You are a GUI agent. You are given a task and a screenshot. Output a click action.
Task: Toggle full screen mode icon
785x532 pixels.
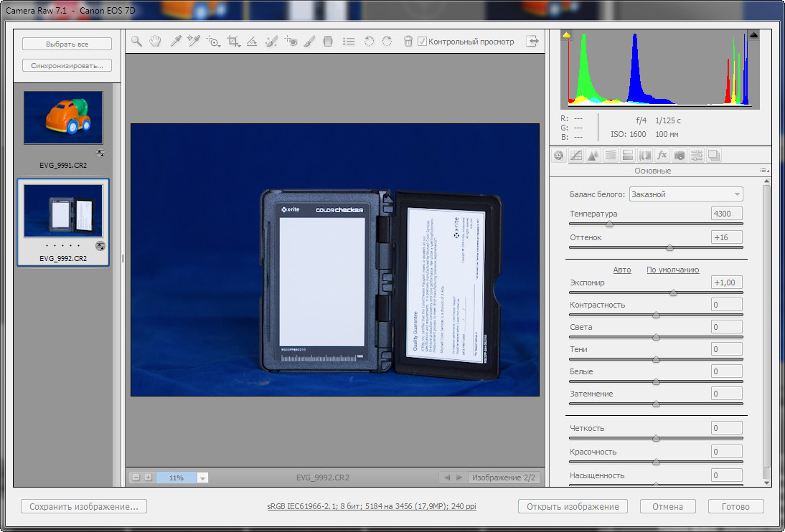point(532,42)
